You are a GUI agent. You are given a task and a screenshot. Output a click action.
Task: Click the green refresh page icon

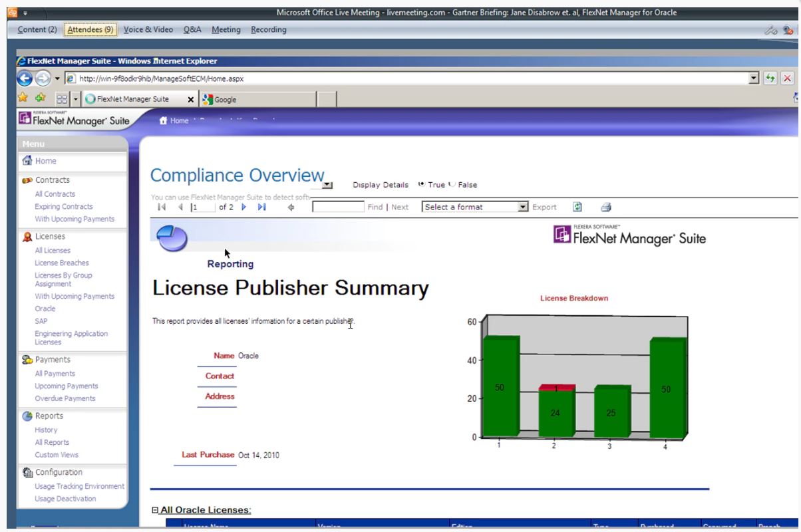click(771, 78)
